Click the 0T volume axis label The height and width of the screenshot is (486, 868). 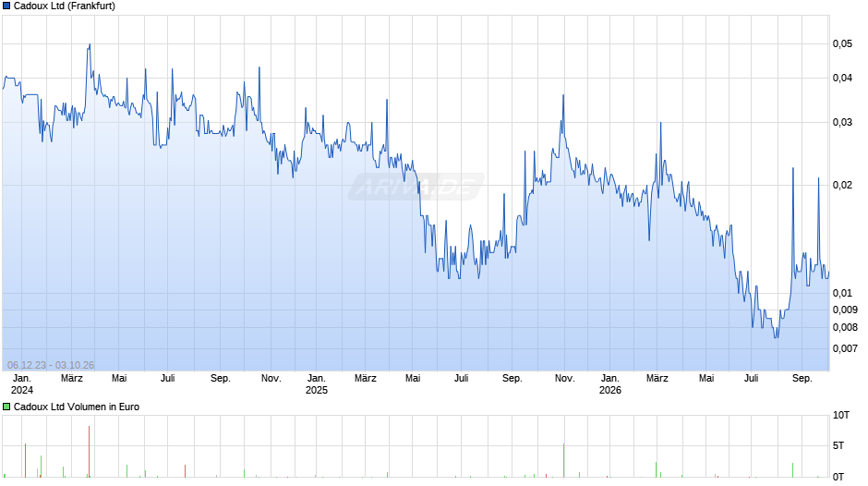pos(838,477)
